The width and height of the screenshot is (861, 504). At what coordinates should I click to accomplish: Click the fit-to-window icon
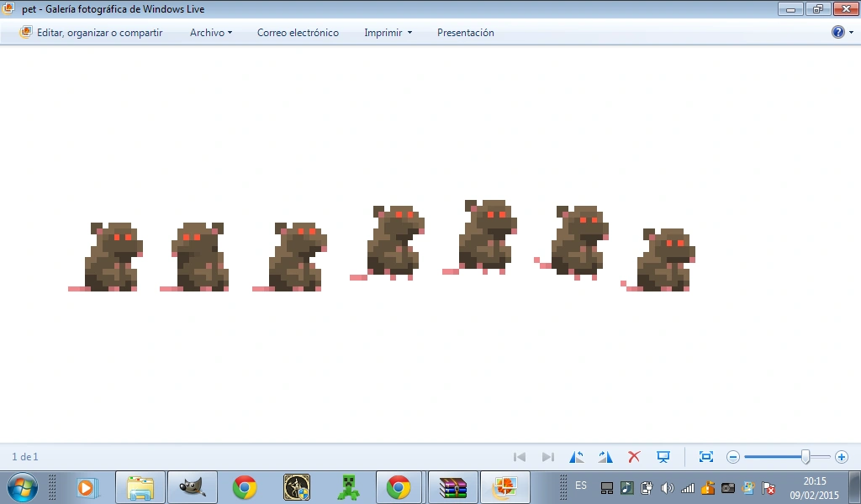[706, 457]
